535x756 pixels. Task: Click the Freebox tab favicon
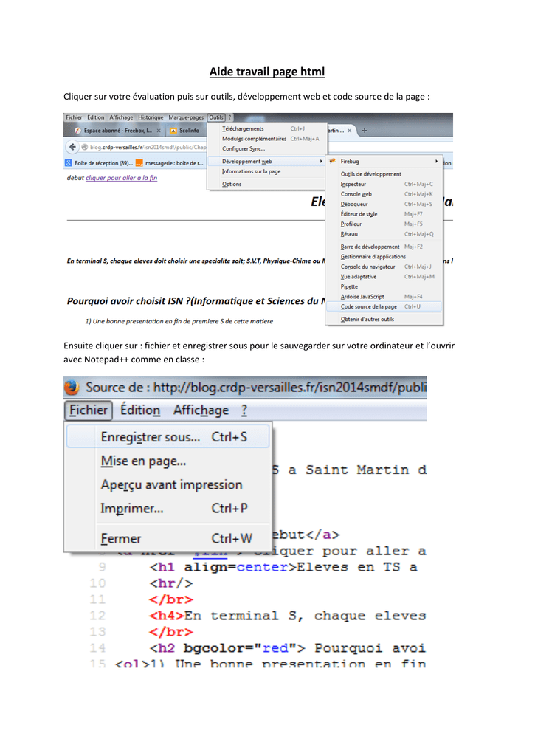click(77, 131)
